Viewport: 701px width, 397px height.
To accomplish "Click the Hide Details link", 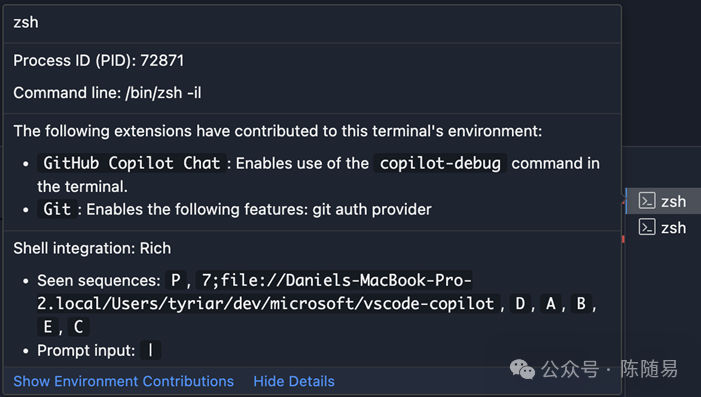I will click(x=294, y=381).
